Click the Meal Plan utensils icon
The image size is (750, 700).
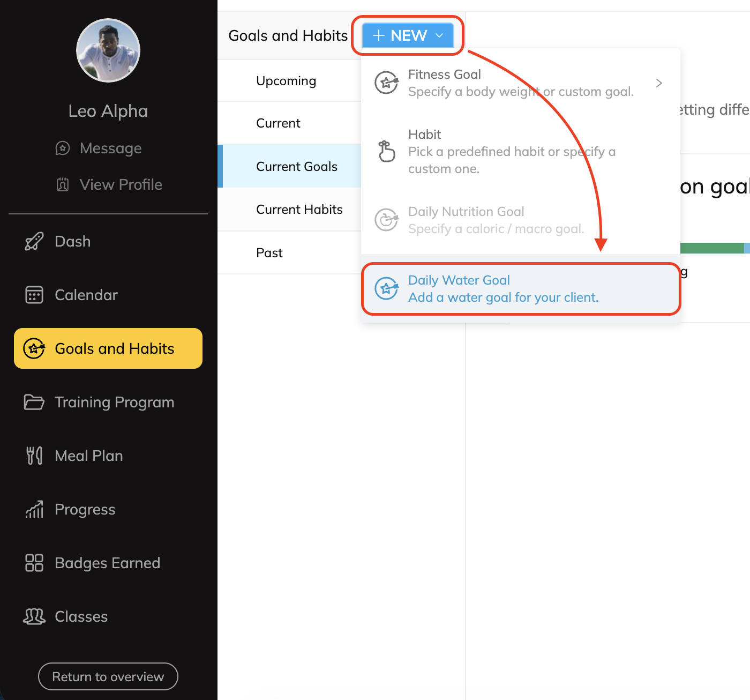[34, 456]
